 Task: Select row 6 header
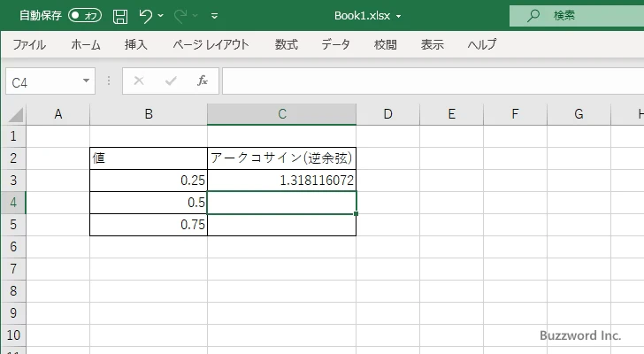point(13,247)
